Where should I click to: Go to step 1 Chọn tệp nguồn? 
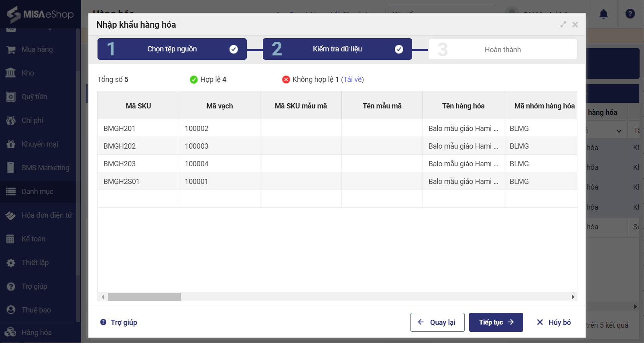click(x=172, y=49)
